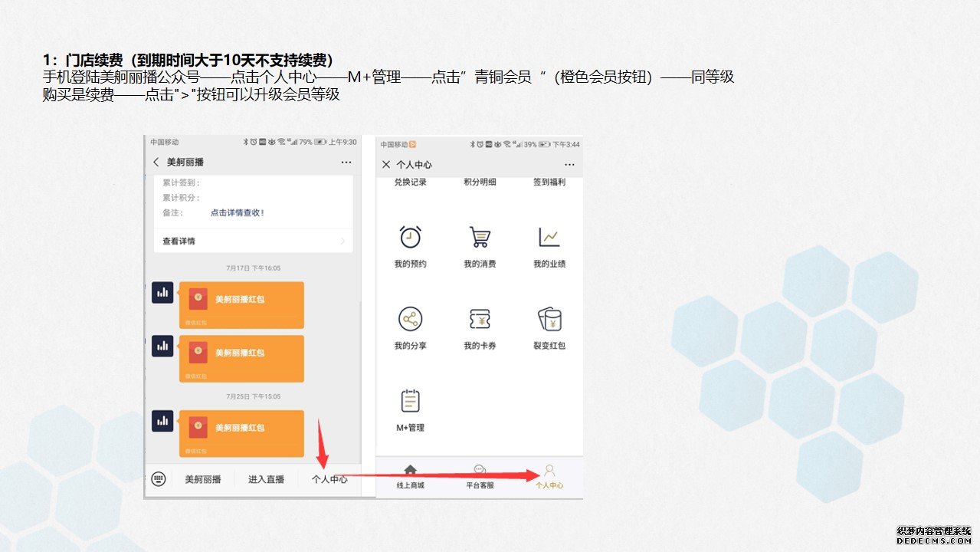980x552 pixels.
Task: Go to 线上商城 home tab
Action: tap(411, 477)
